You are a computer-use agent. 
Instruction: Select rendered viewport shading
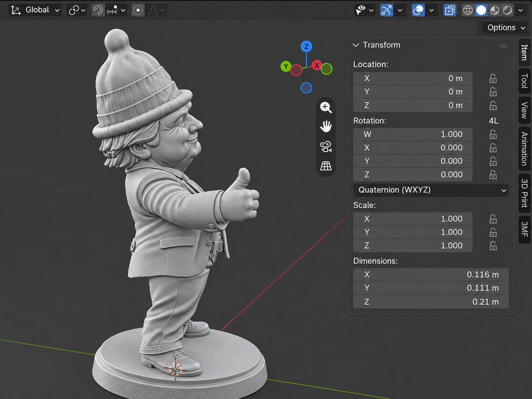[508, 10]
